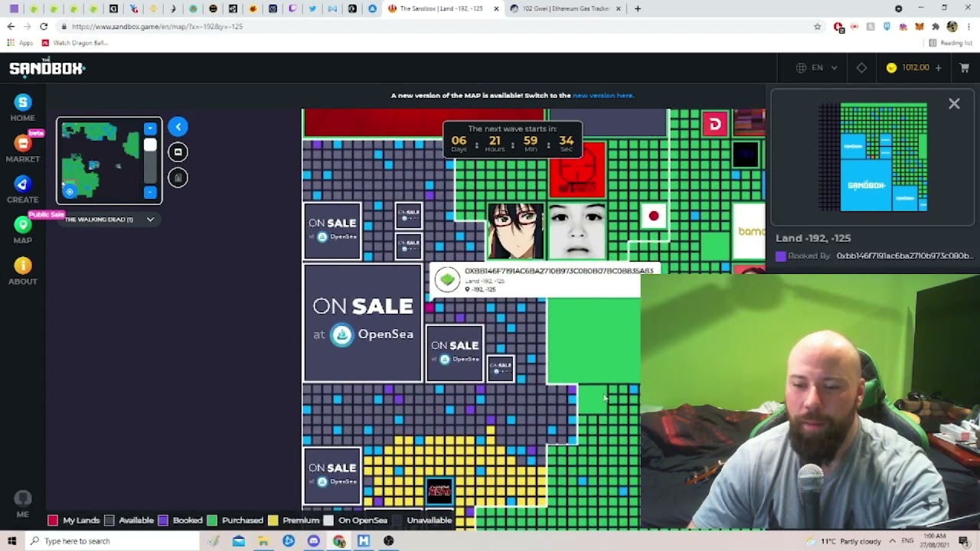
Task: Open the Chrome extensions puzzle menu
Action: (x=936, y=26)
